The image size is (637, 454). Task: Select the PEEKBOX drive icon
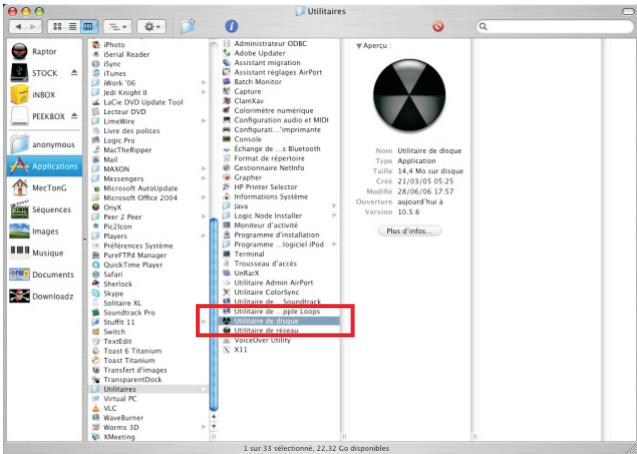click(x=19, y=116)
